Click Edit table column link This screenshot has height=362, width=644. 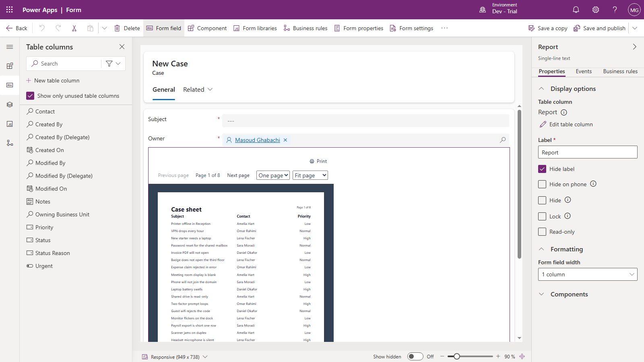[x=566, y=124]
